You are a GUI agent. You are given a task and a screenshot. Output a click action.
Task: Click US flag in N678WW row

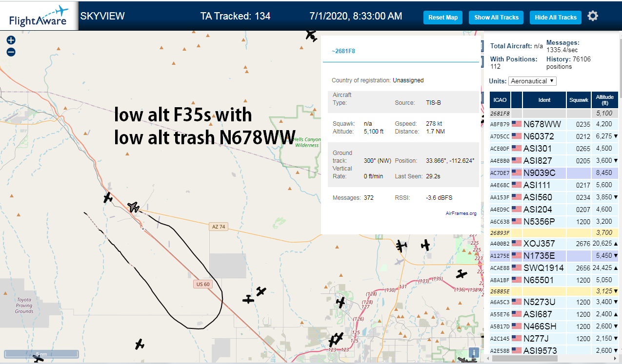pyautogui.click(x=517, y=124)
